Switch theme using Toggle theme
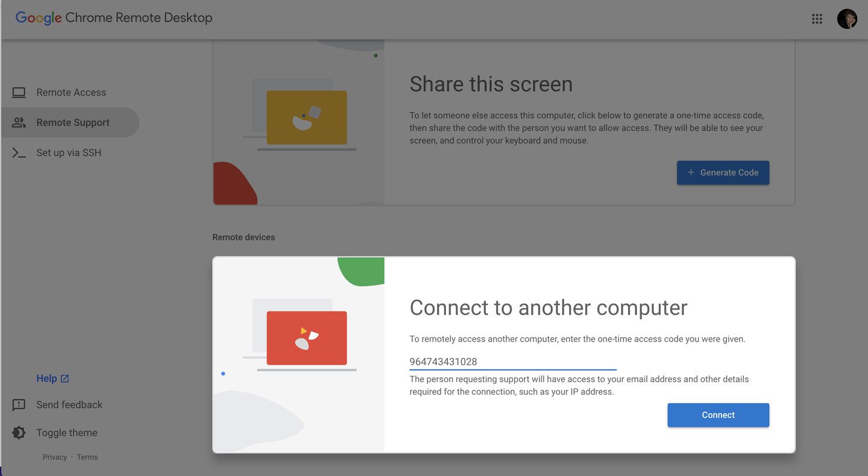The width and height of the screenshot is (868, 476). point(67,433)
